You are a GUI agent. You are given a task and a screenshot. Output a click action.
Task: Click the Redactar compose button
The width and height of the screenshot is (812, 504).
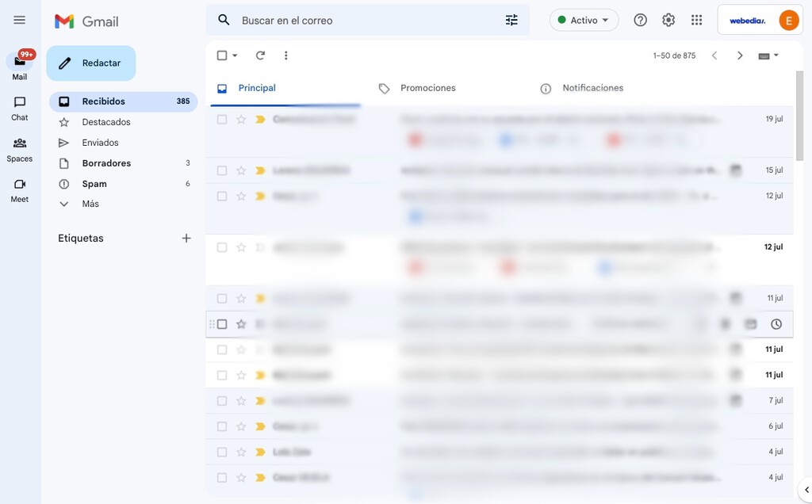pyautogui.click(x=90, y=63)
